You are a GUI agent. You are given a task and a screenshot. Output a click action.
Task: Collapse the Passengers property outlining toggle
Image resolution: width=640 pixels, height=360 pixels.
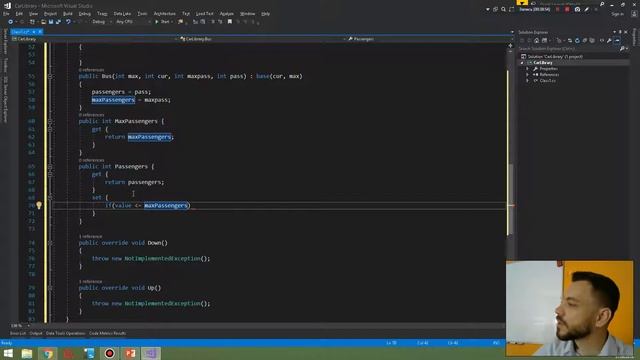[50, 167]
